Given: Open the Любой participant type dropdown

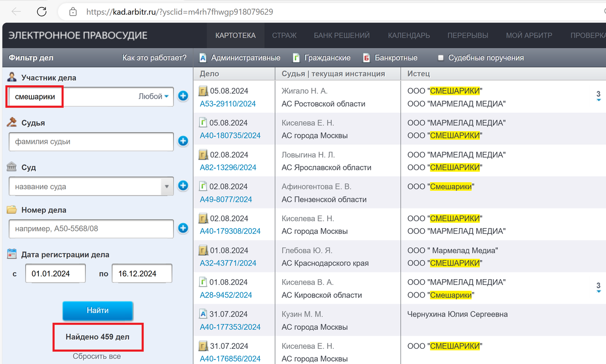Looking at the screenshot, I should click(x=154, y=96).
